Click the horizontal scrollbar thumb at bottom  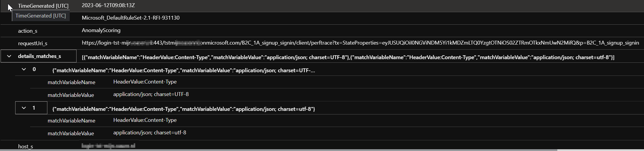[x=279, y=150]
